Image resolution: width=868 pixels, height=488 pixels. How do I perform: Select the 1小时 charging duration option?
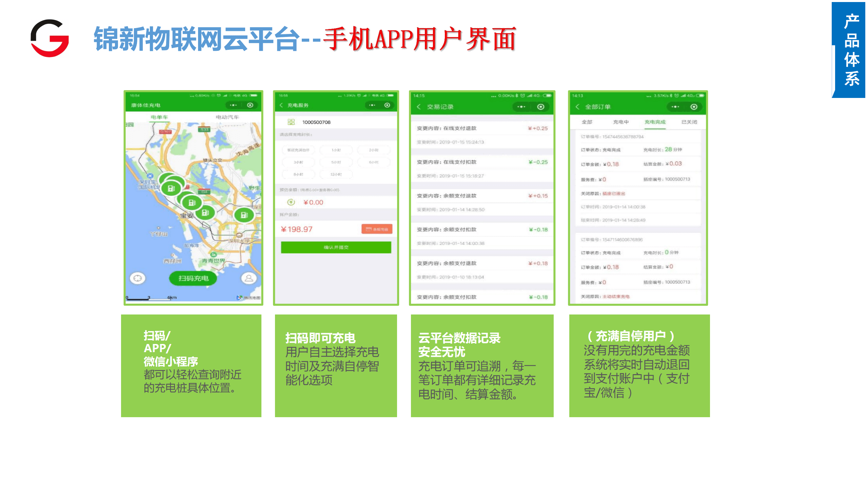click(336, 150)
